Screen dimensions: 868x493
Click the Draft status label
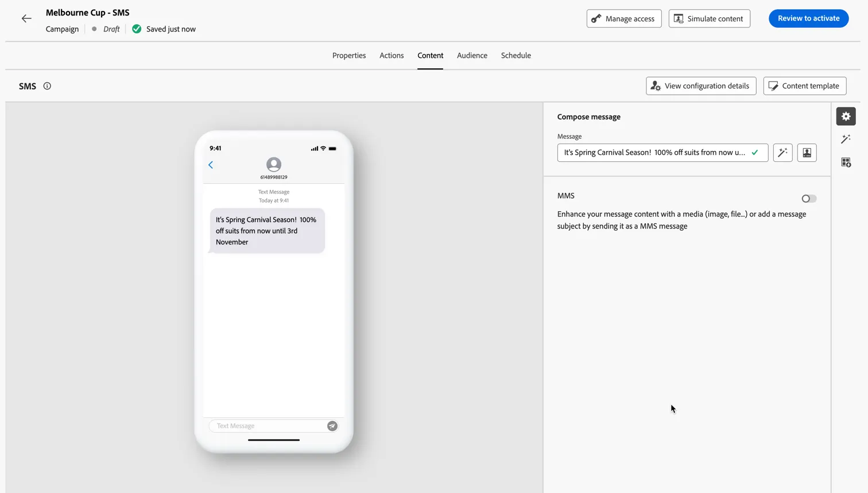coord(111,29)
